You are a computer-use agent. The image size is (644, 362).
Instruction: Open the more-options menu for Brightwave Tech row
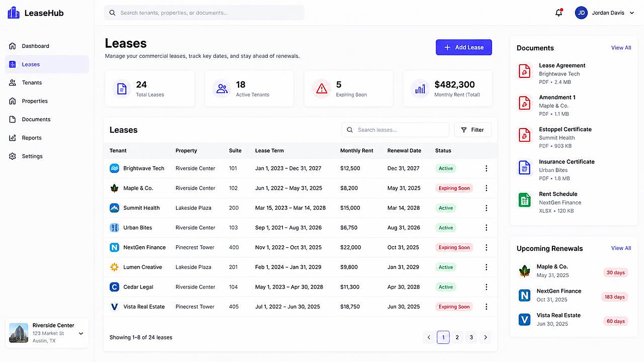[486, 168]
